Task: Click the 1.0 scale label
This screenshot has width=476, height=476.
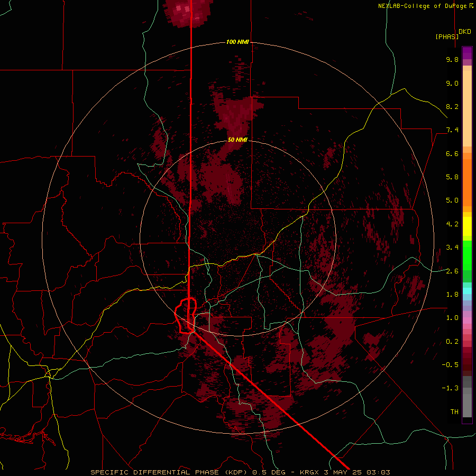Action: [x=452, y=318]
